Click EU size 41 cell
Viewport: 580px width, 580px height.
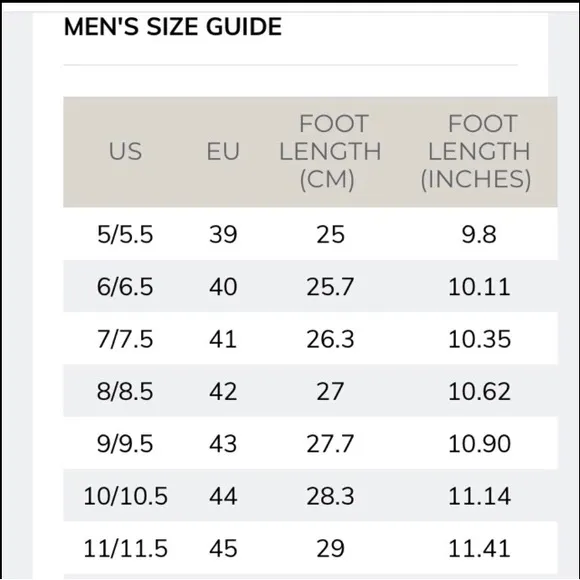tap(223, 339)
